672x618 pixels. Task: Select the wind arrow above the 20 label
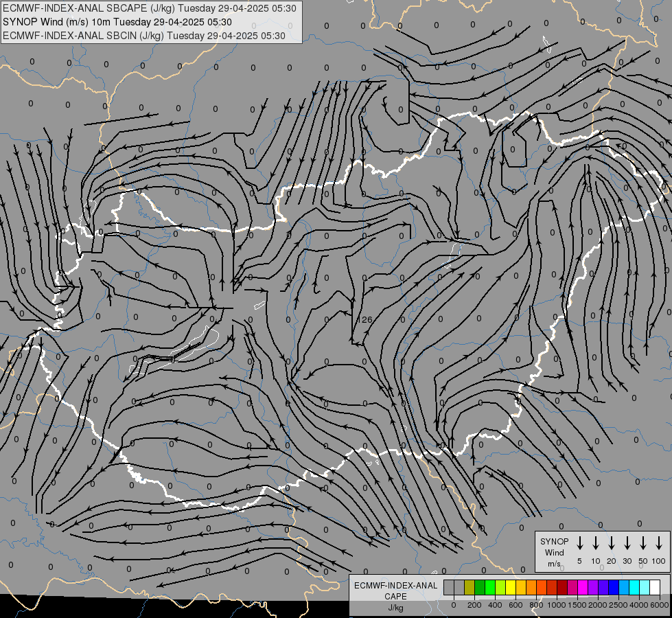pyautogui.click(x=612, y=543)
